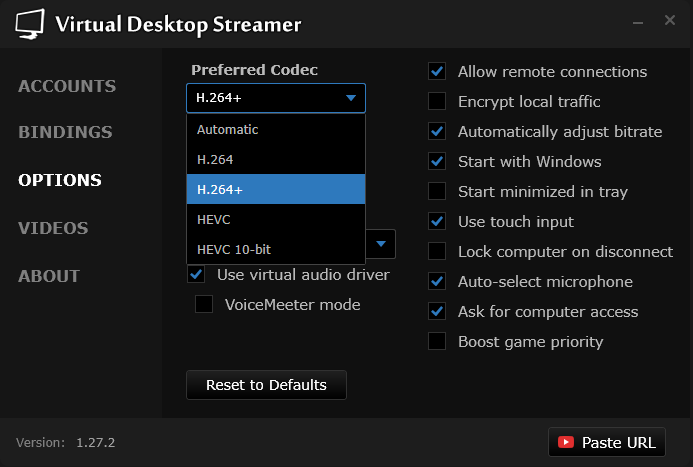Toggle Ask for computer access
This screenshot has width=693, height=467.
437,311
